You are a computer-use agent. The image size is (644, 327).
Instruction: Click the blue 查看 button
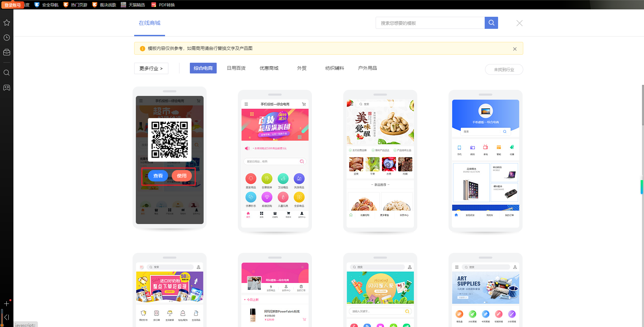[158, 176]
